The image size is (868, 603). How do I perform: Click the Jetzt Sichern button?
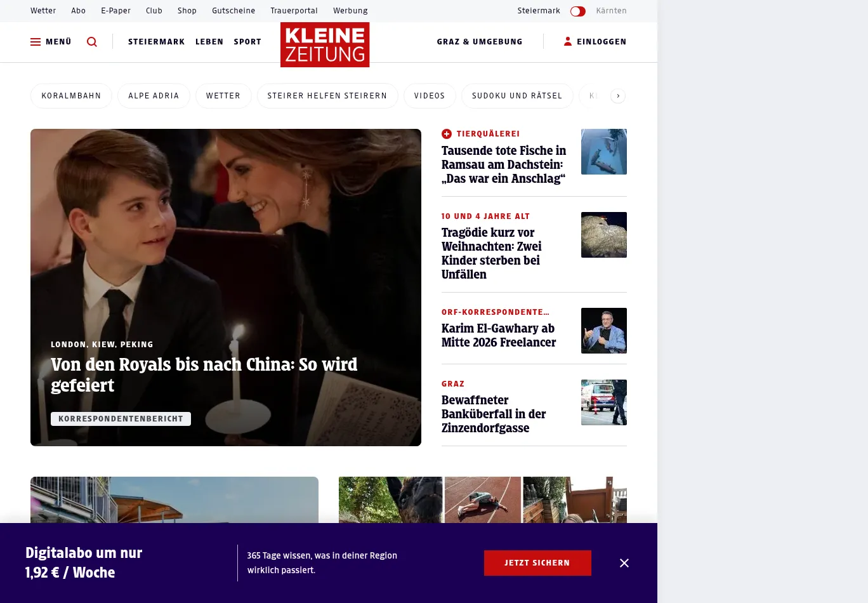[x=537, y=563]
